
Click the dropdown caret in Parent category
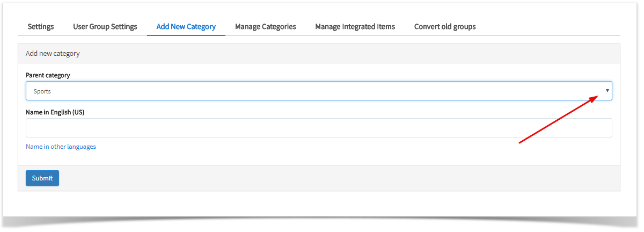coord(607,91)
